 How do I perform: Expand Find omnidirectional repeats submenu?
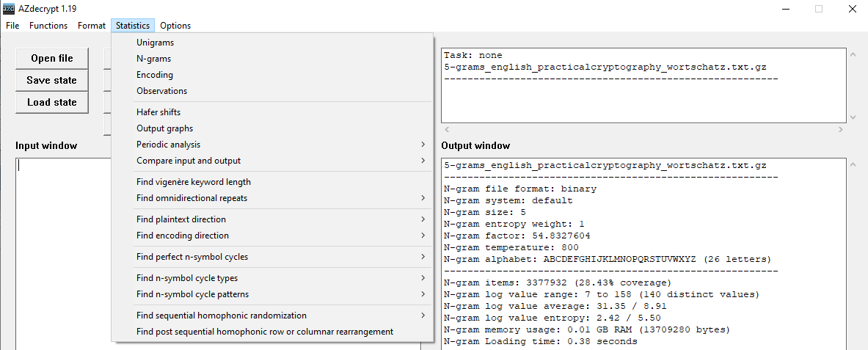[271, 197]
